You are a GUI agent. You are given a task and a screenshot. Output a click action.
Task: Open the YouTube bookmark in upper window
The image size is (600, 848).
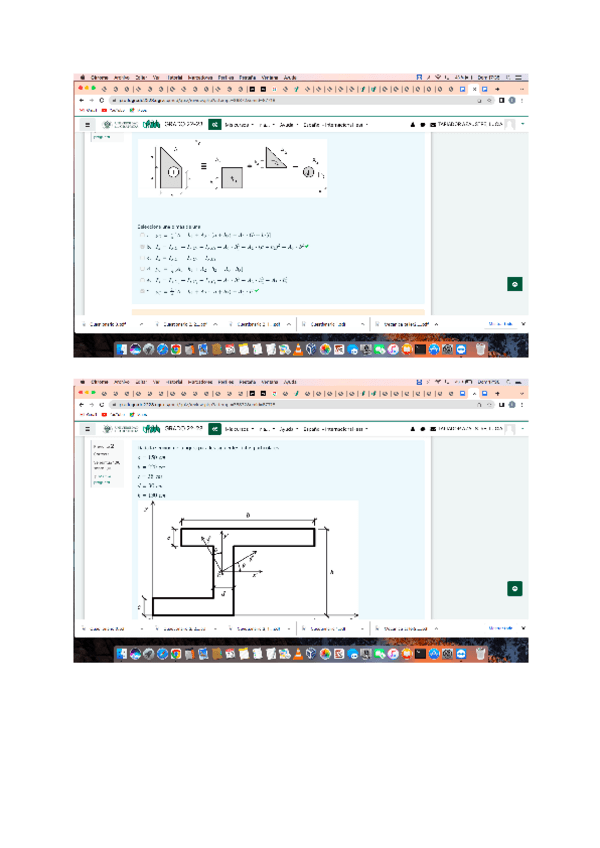113,110
